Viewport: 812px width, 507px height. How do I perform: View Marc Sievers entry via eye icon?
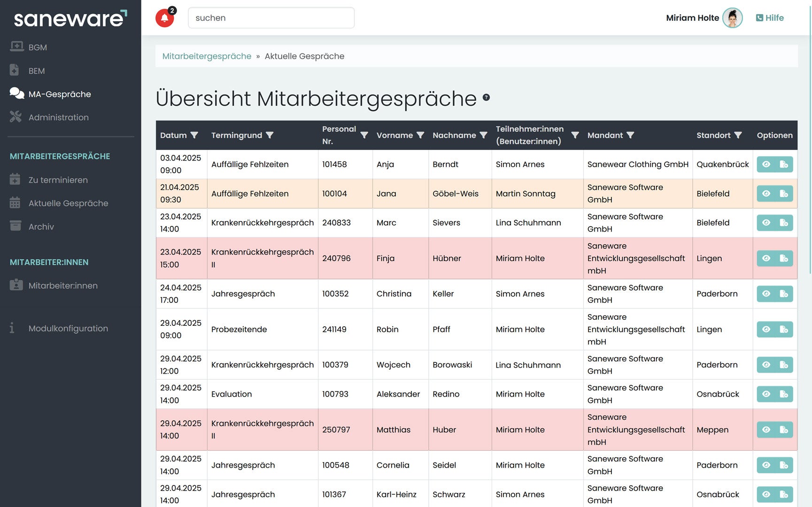click(x=766, y=223)
